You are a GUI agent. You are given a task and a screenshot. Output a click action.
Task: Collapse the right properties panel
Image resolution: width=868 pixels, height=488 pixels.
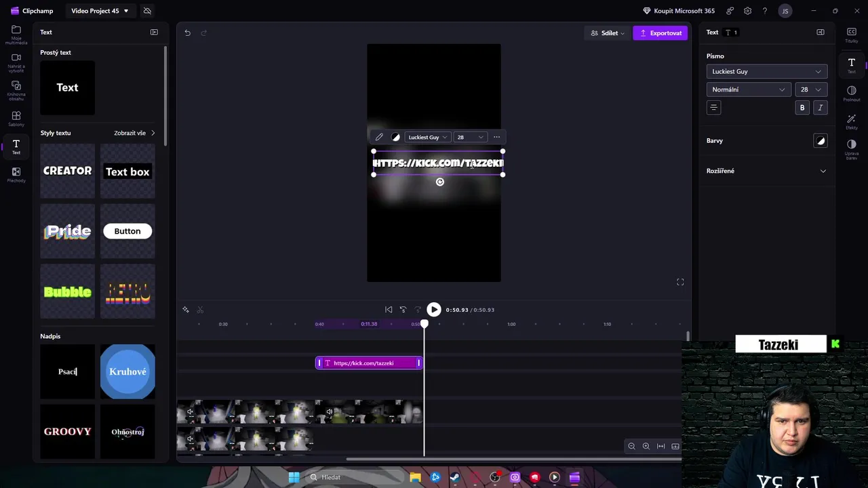point(821,32)
